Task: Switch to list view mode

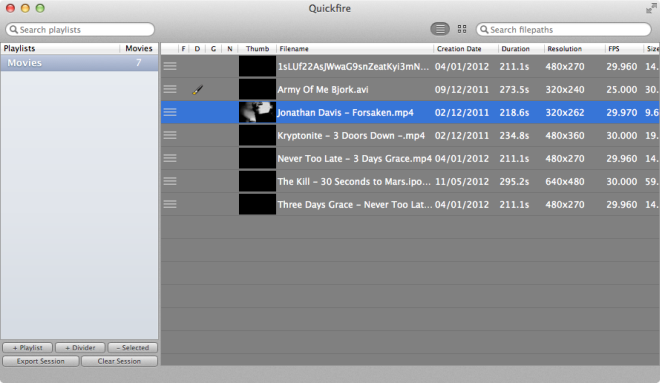Action: [440, 29]
